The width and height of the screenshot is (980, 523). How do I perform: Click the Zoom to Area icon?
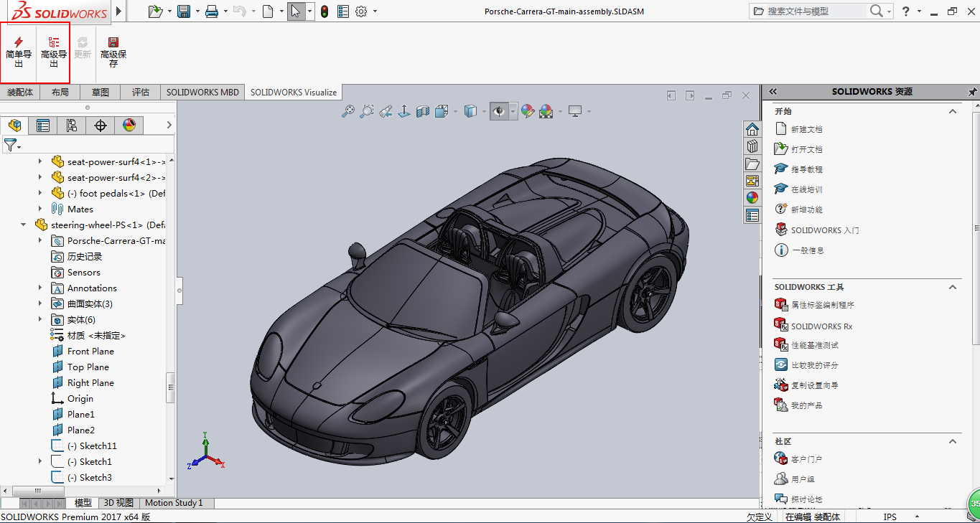367,111
